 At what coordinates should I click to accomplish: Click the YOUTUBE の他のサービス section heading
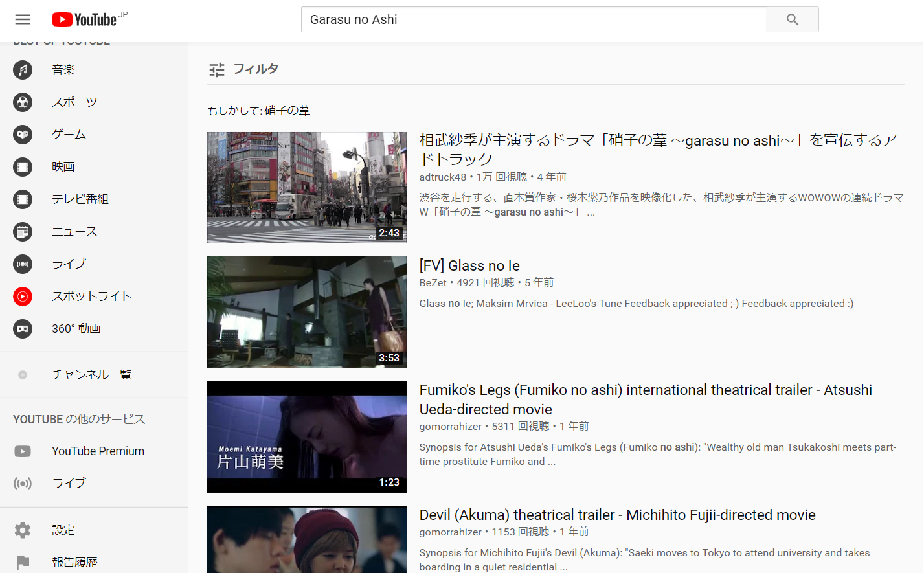(x=79, y=420)
